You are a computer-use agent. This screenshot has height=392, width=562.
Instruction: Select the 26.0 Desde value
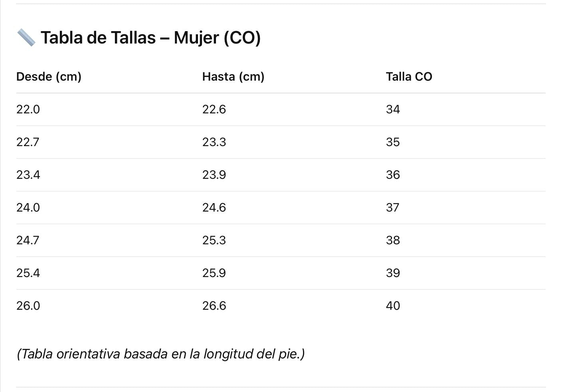point(28,306)
